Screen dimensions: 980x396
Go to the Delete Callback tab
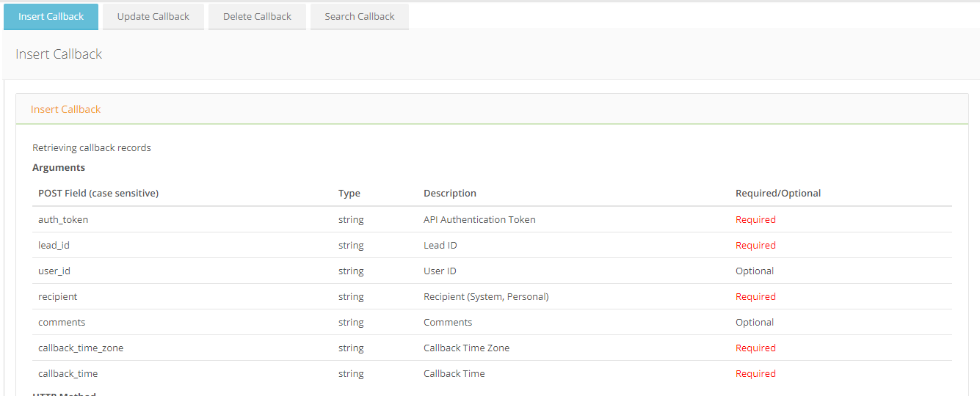[x=257, y=16]
